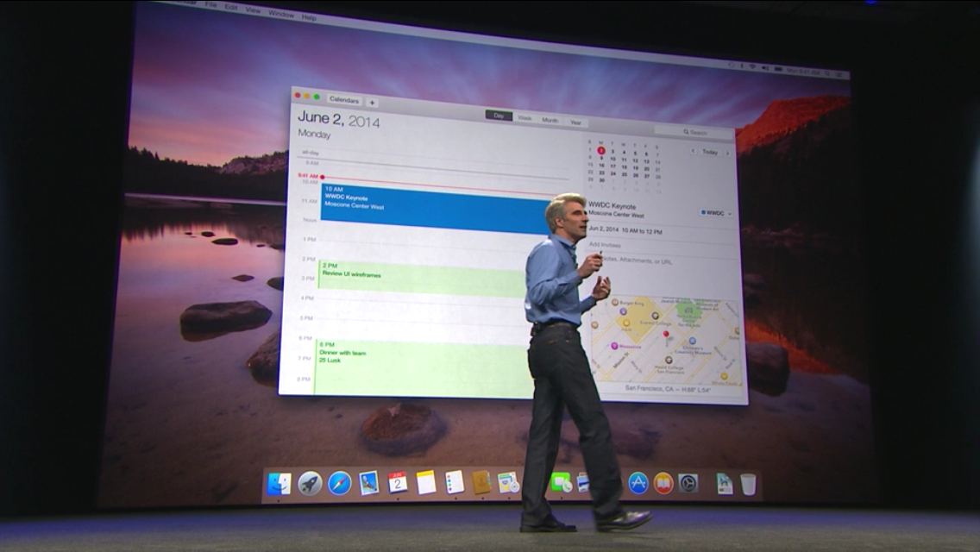980x552 pixels.
Task: Click menu bar clock Mon 9:41 AM
Action: point(803,72)
